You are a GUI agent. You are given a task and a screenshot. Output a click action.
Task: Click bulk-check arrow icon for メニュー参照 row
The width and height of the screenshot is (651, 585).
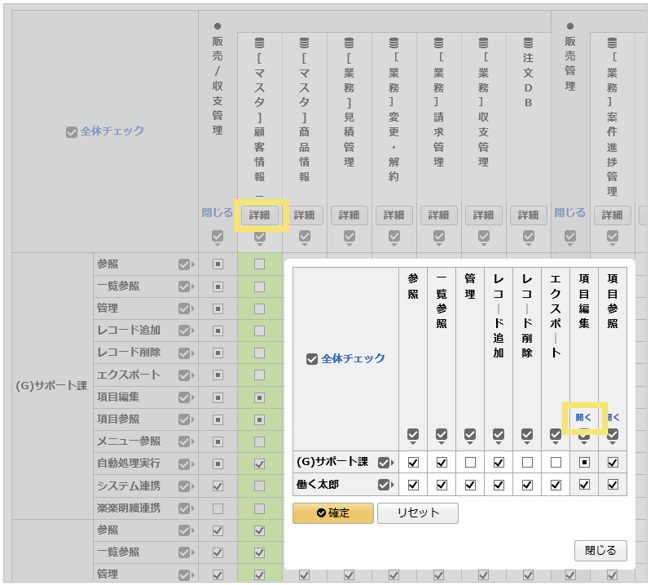click(186, 441)
